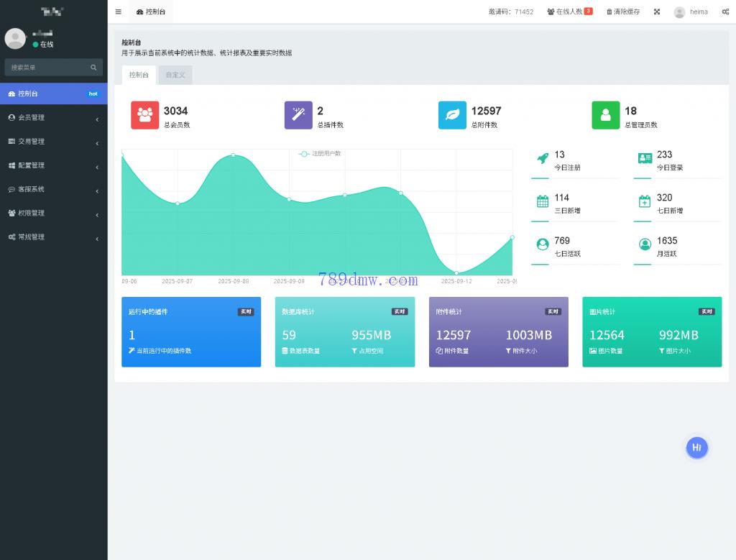Image resolution: width=736 pixels, height=560 pixels.
Task: Click the purple magic wand plugins icon
Action: (298, 115)
